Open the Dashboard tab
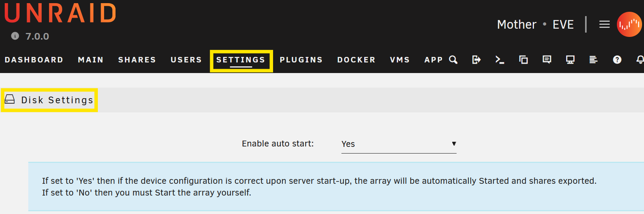644x214 pixels. click(34, 60)
